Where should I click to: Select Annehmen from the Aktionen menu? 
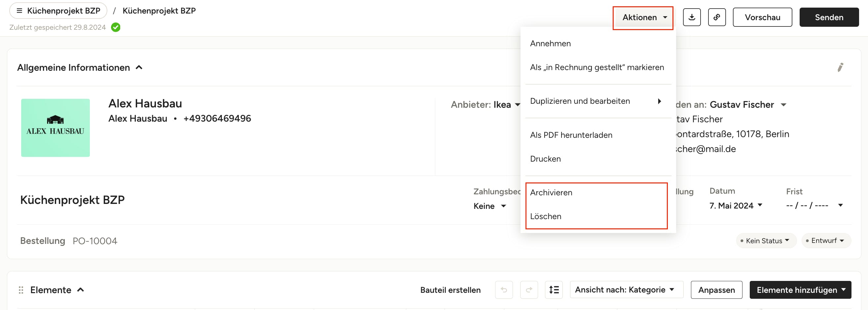598,44
